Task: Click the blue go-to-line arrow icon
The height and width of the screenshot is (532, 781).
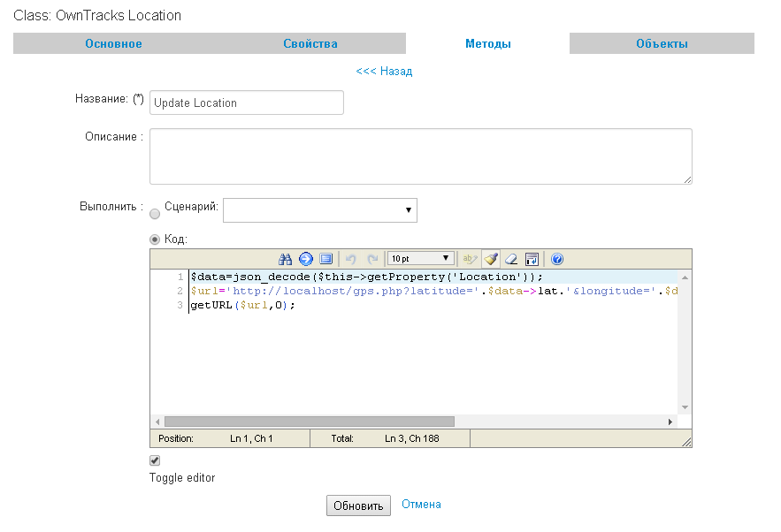Action: click(x=306, y=259)
